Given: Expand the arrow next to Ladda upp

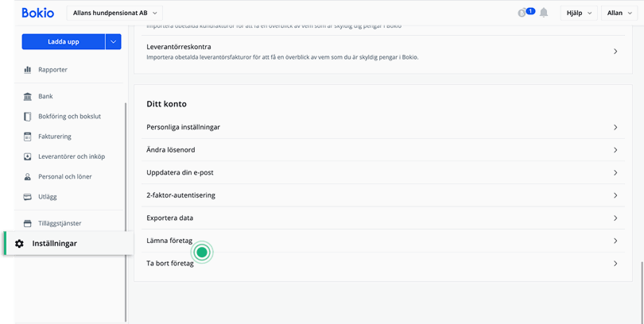Looking at the screenshot, I should point(113,42).
